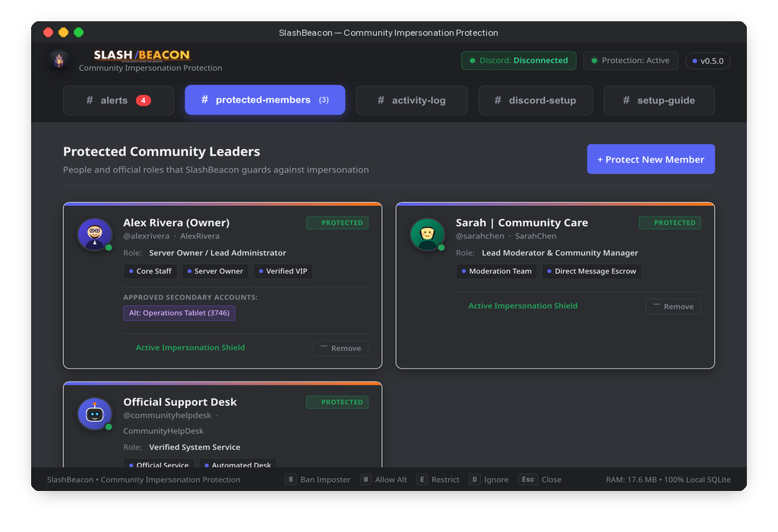Remove Alex Rivera from protected members
The width and height of the screenshot is (778, 532).
pyautogui.click(x=340, y=348)
